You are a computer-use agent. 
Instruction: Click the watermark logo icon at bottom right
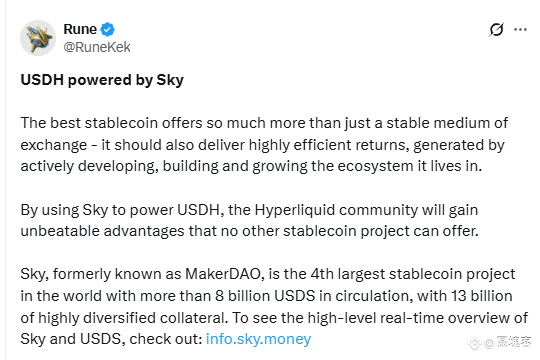tap(474, 342)
